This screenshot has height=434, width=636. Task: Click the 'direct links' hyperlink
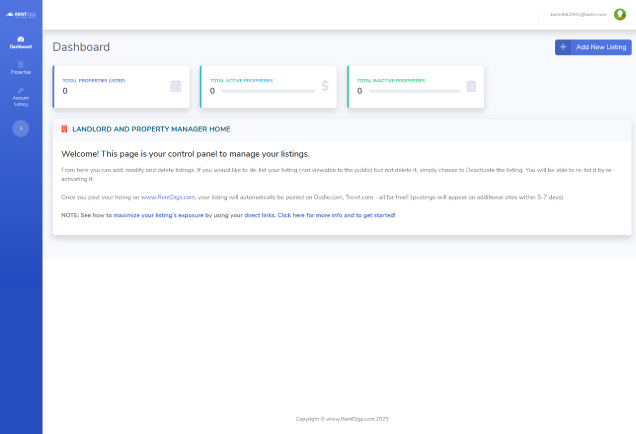pyautogui.click(x=259, y=215)
